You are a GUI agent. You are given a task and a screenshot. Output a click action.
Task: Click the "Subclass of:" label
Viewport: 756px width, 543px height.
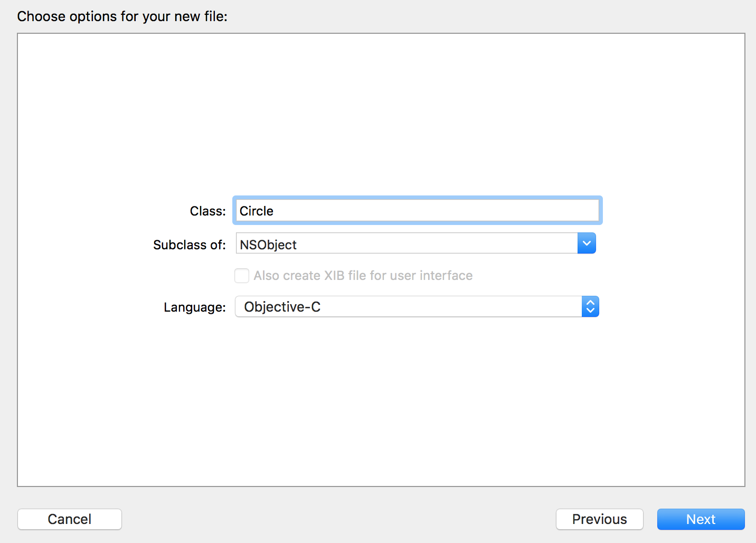pos(189,245)
